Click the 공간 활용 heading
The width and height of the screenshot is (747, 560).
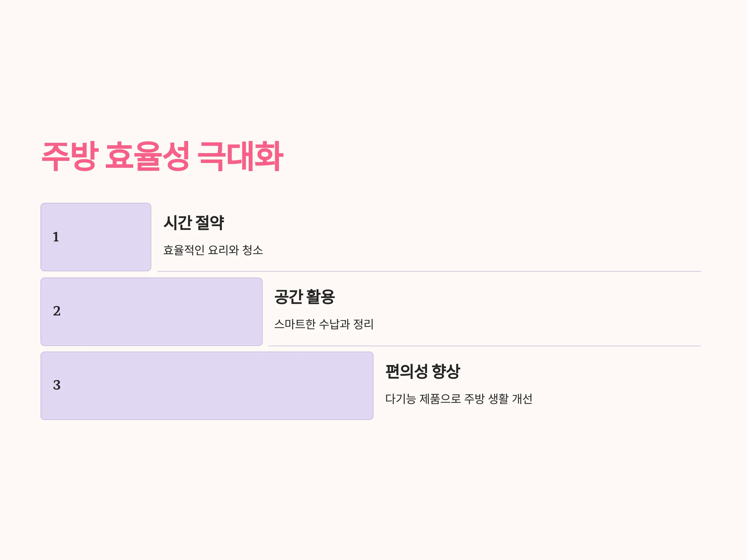pyautogui.click(x=305, y=297)
